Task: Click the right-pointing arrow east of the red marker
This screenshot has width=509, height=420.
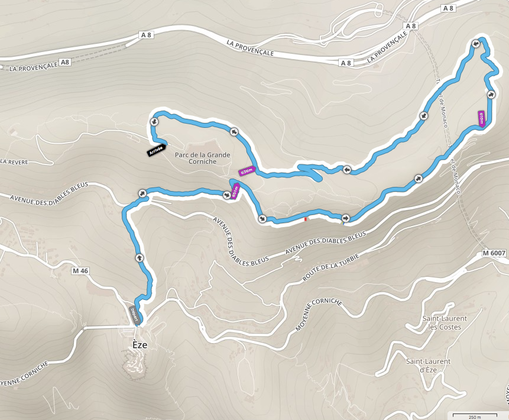Action: pyautogui.click(x=346, y=218)
